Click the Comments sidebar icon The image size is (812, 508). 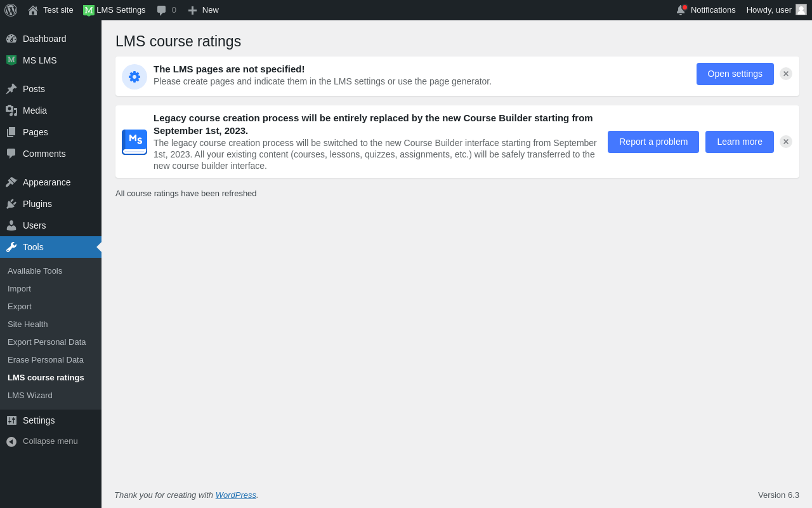tap(11, 154)
